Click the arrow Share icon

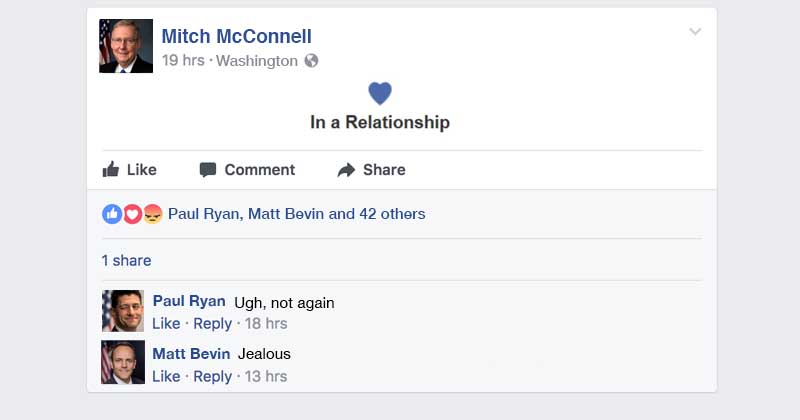click(x=346, y=170)
